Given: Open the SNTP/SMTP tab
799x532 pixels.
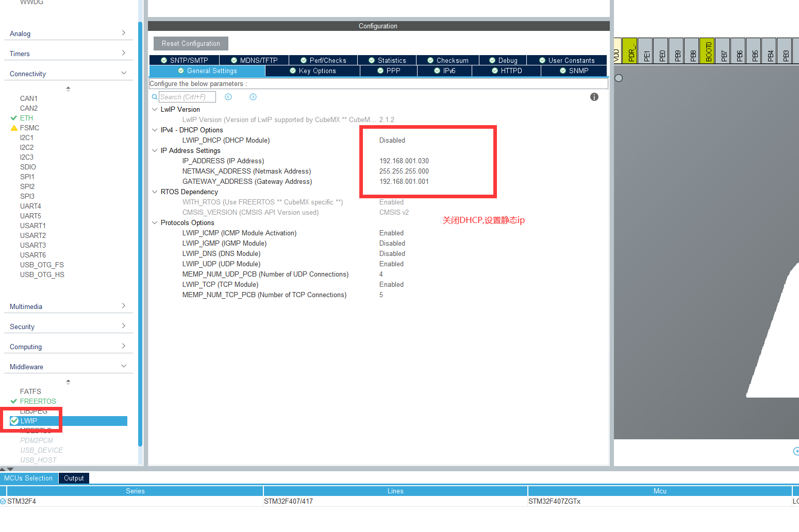Looking at the screenshot, I should click(x=185, y=60).
